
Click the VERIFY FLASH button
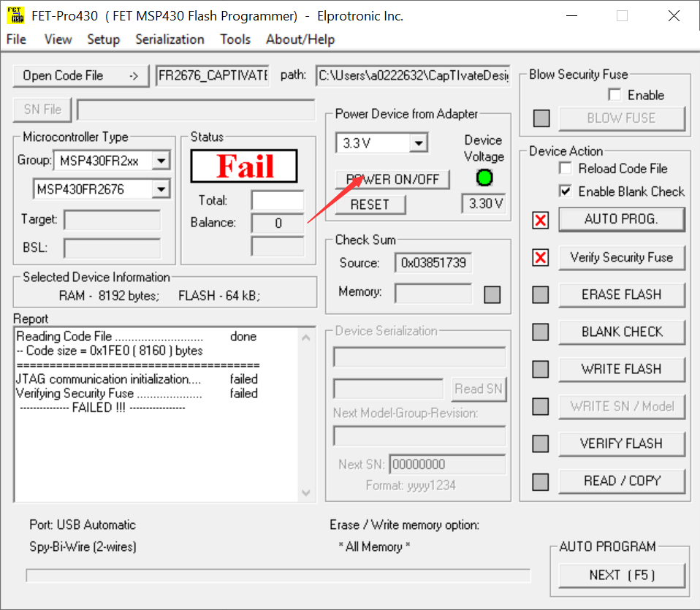621,443
